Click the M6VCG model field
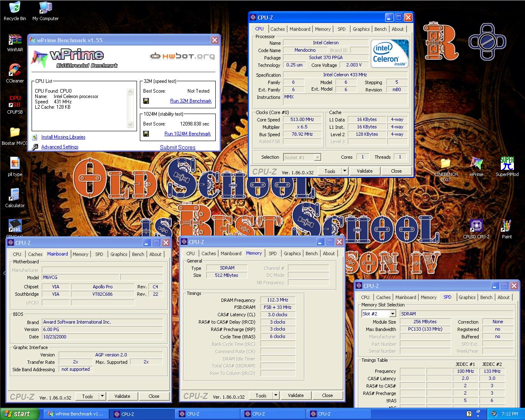The image size is (525, 420). point(80,278)
